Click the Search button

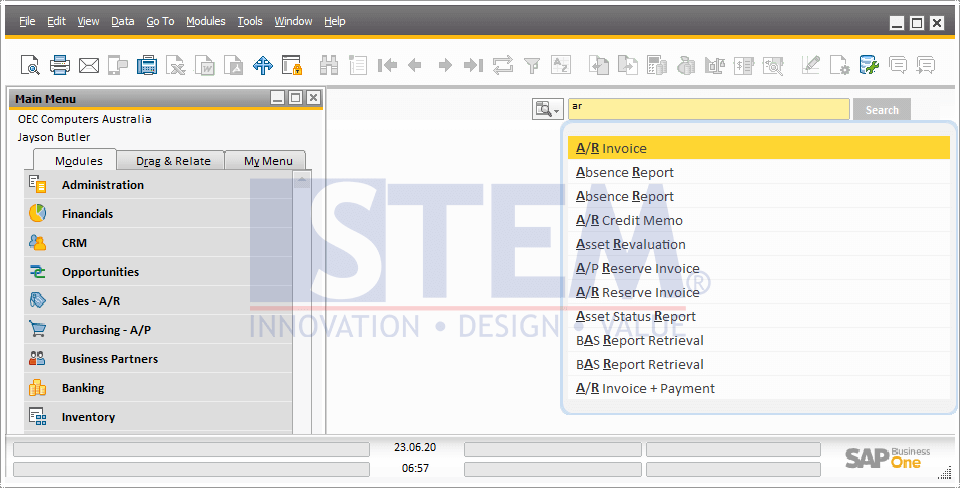click(x=882, y=110)
